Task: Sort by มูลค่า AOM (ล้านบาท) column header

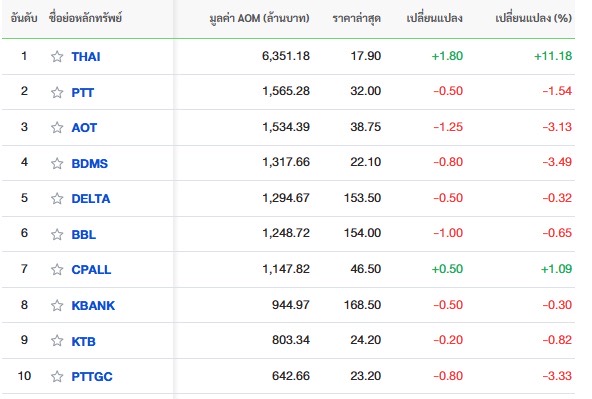Action: (x=259, y=18)
